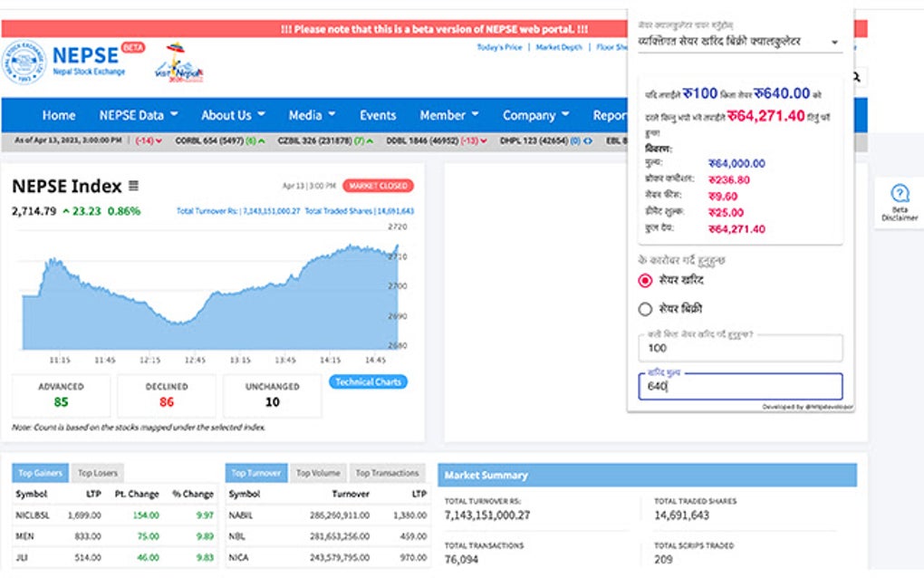The image size is (924, 578).
Task: Click the NICLBSL symbol in Top Gainers
Action: click(33, 515)
